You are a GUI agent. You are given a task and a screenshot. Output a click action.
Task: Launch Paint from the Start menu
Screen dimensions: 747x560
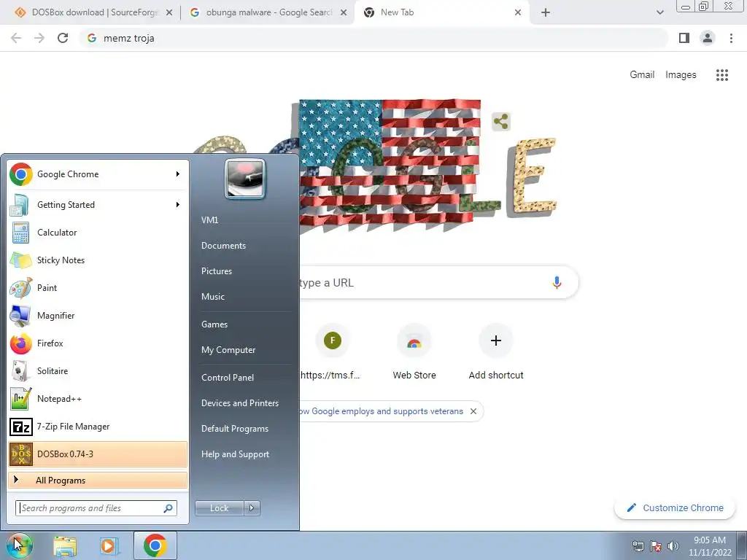[x=98, y=287]
